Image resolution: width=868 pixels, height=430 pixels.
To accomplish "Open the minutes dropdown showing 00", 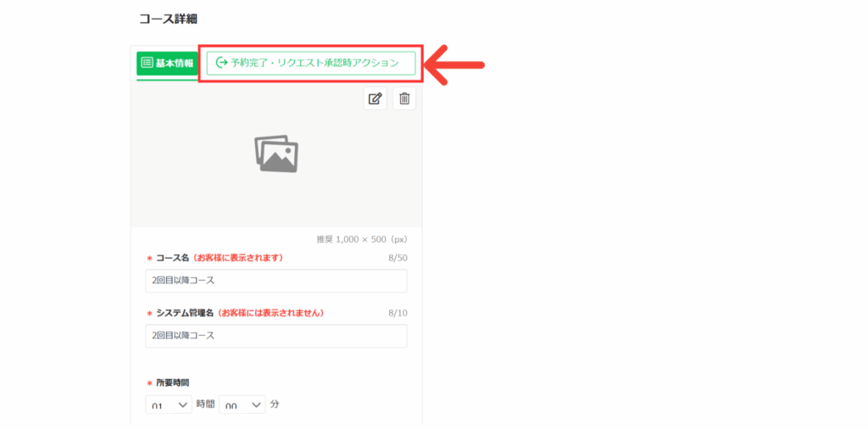I will point(242,405).
